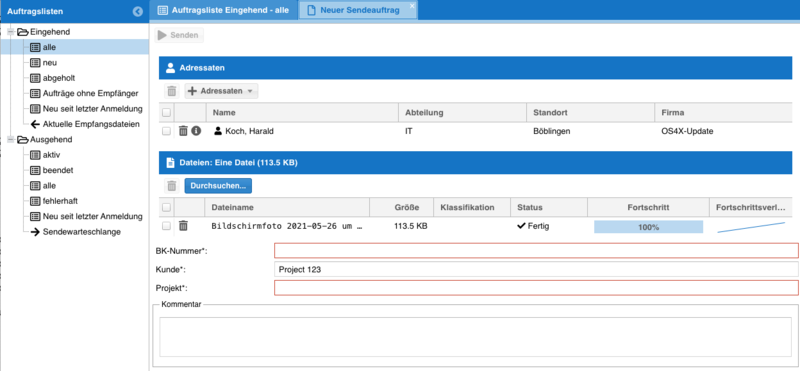Collapse the Ausgehend tree folder

pyautogui.click(x=10, y=139)
